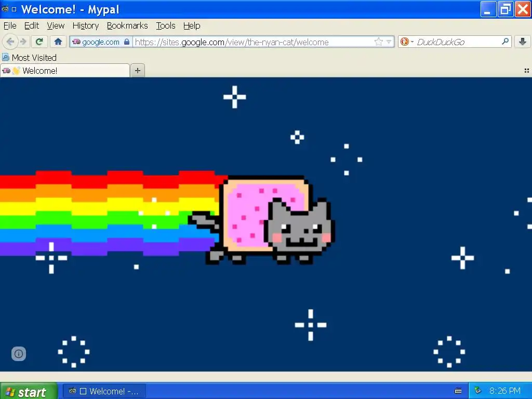Screen dimensions: 532x399
Task: Click the 8:26 PM clock
Action: point(505,391)
